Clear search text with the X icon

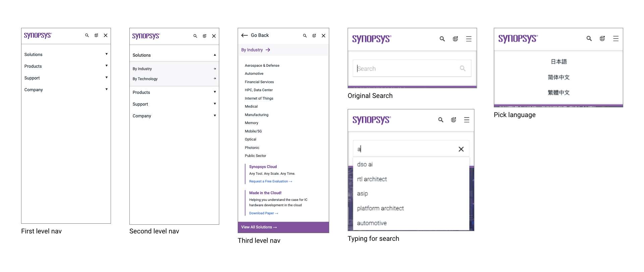point(461,149)
